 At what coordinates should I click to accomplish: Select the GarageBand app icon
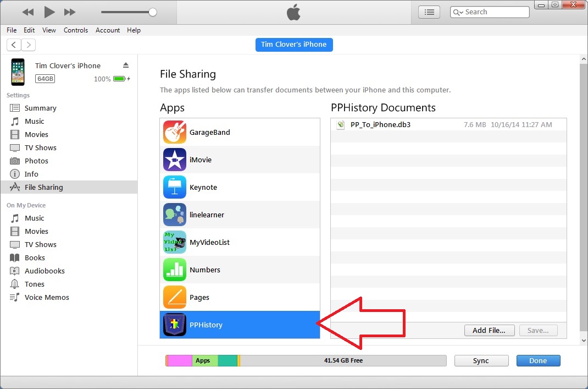click(x=175, y=132)
